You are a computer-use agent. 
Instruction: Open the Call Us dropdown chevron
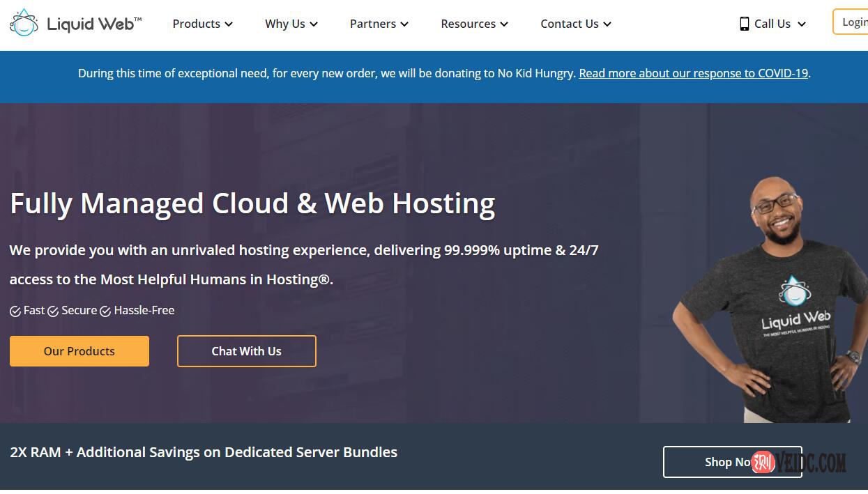(x=802, y=23)
